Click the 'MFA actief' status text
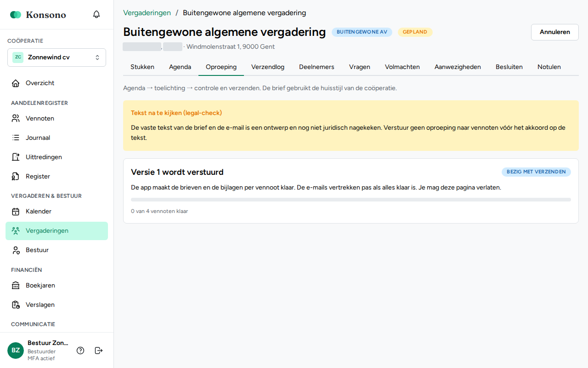 [41, 359]
